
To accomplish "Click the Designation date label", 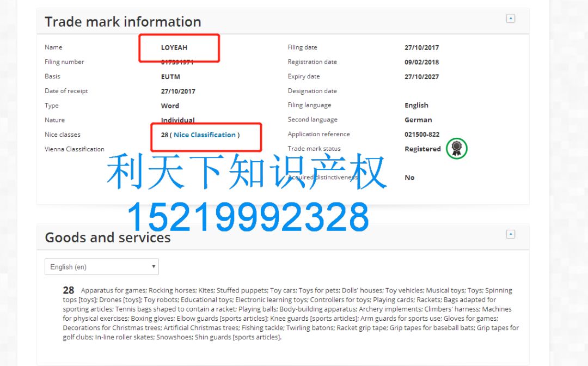I will click(312, 91).
